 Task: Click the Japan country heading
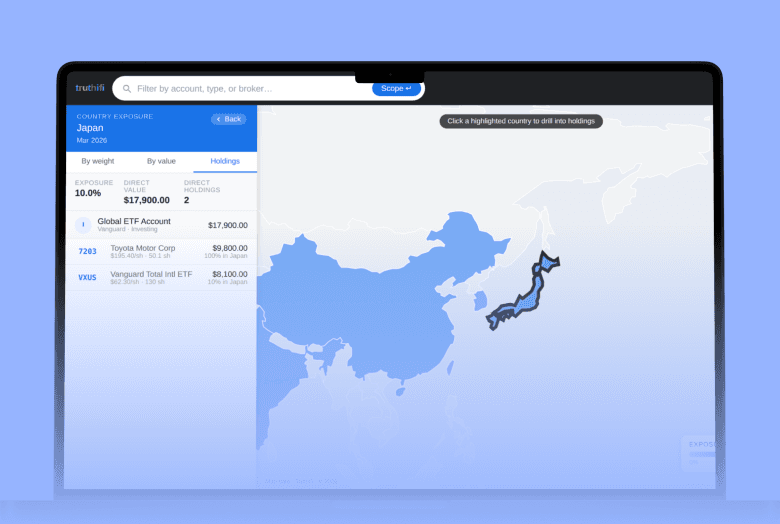point(90,128)
